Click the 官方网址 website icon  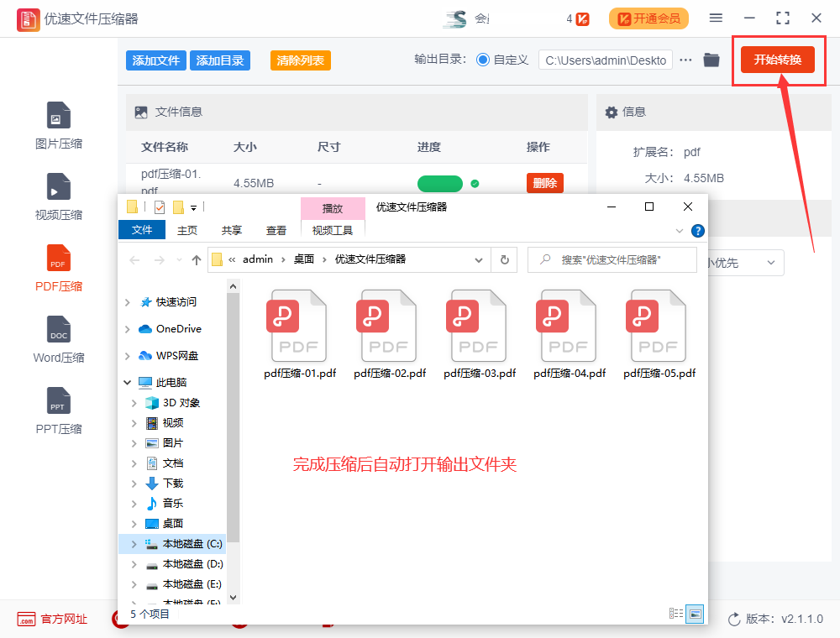pos(26,620)
